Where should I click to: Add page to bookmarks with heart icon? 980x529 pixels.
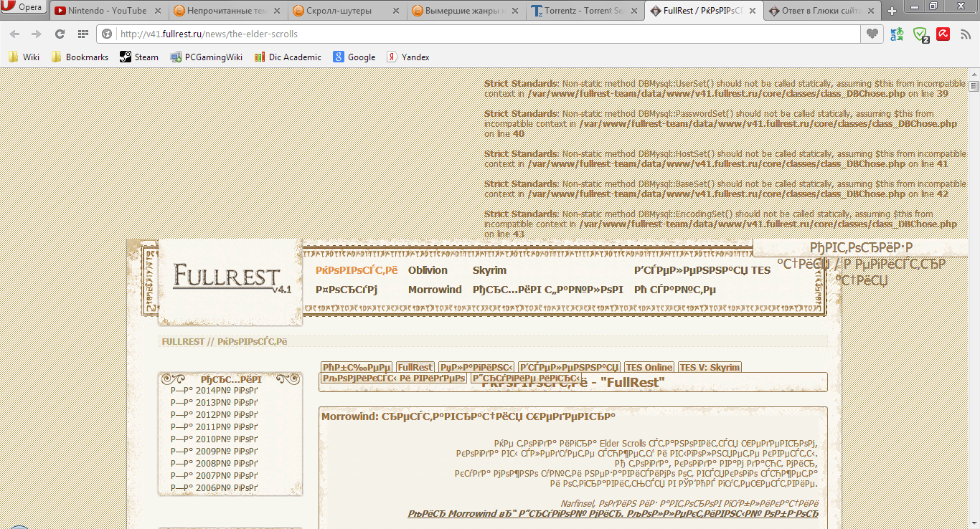coord(871,34)
